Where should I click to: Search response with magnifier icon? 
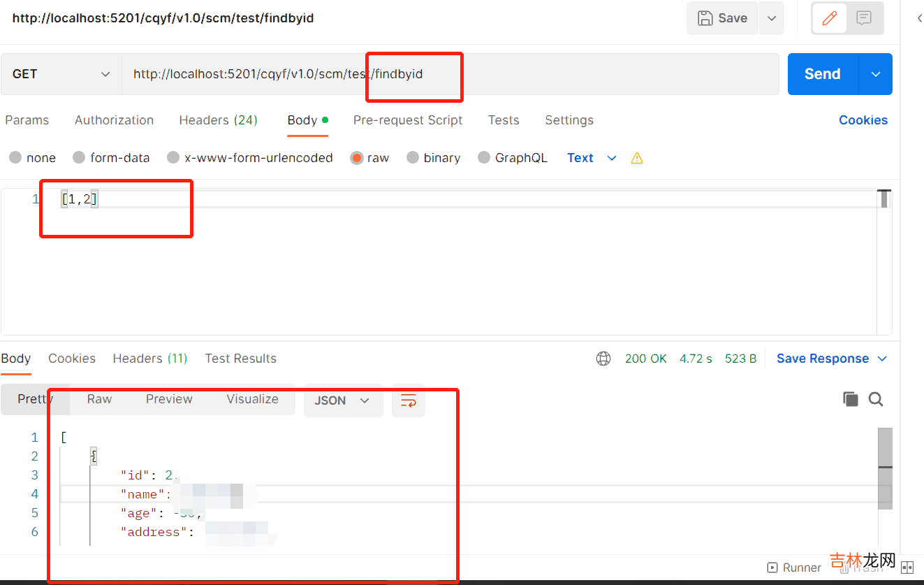click(876, 399)
